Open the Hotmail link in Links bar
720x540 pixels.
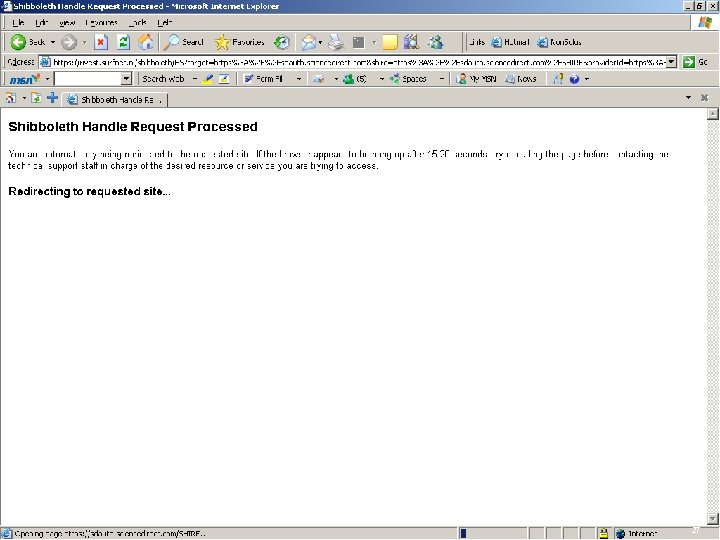point(510,42)
